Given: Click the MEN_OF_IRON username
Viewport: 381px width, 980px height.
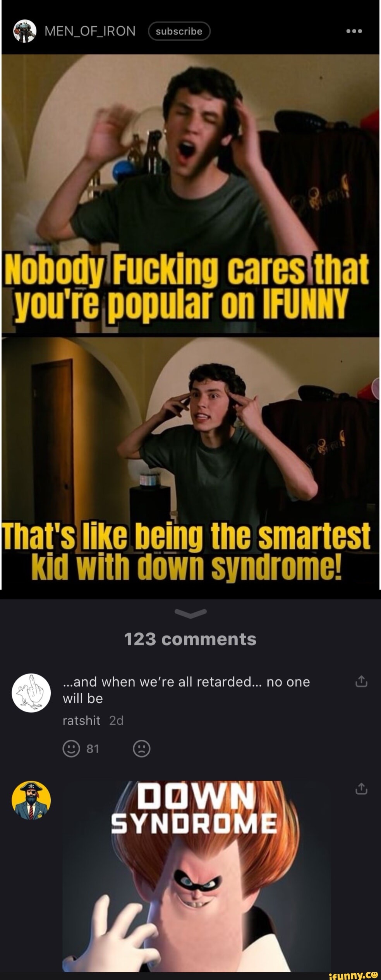Looking at the screenshot, I should (x=90, y=31).
